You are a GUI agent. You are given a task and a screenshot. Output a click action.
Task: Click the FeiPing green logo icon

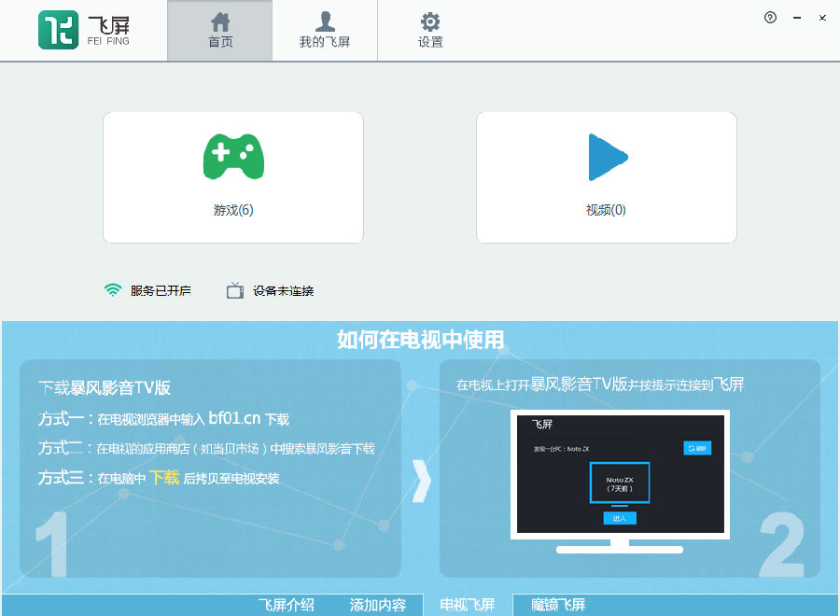(x=59, y=30)
